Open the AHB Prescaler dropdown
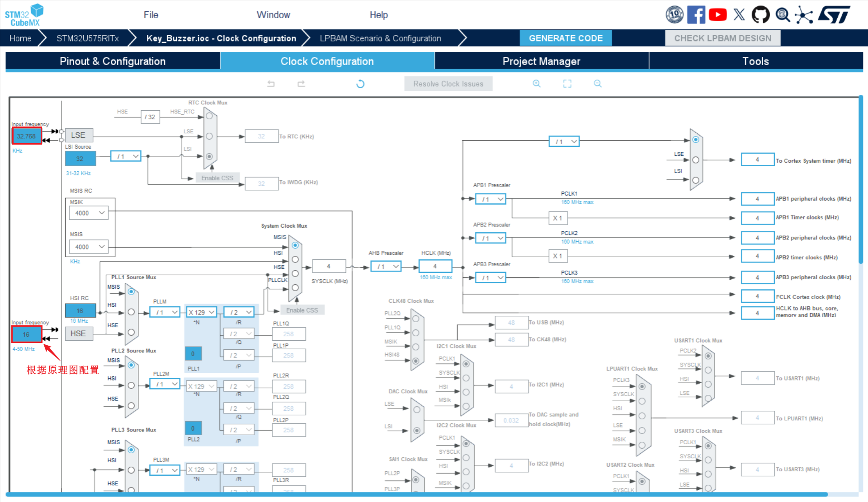 click(x=386, y=267)
